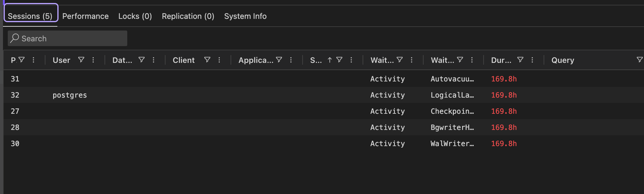Open the Sessions (5) tab
The width and height of the screenshot is (644, 194).
coord(30,16)
